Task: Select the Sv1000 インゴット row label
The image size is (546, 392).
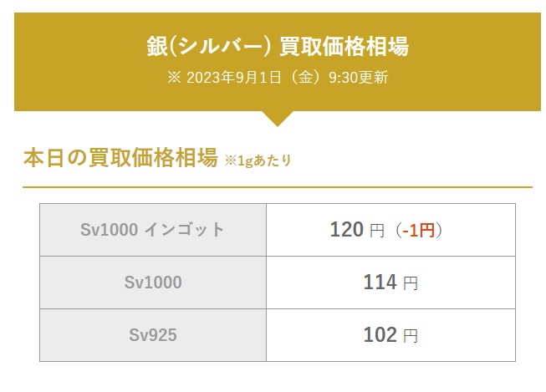Action: pyautogui.click(x=152, y=230)
